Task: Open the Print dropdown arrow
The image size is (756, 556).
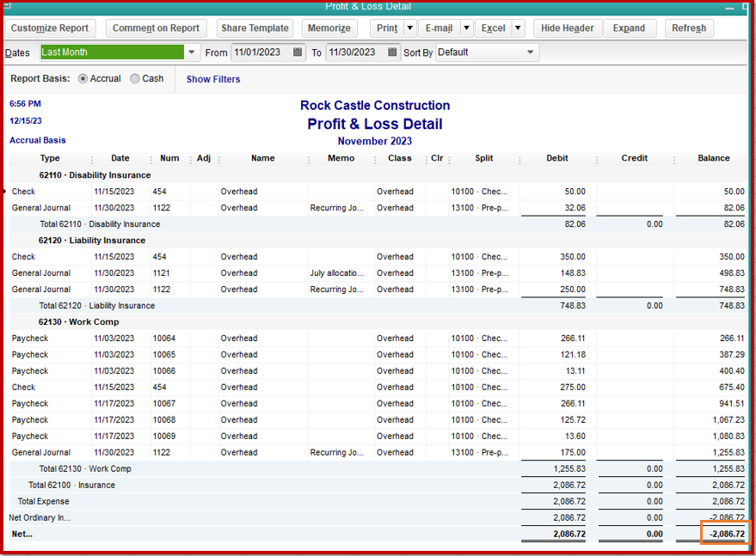Action: click(x=409, y=28)
